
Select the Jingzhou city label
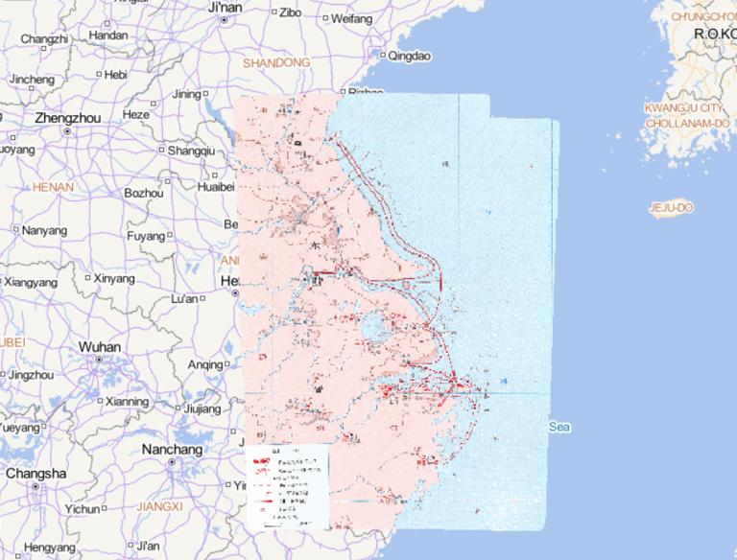point(31,375)
